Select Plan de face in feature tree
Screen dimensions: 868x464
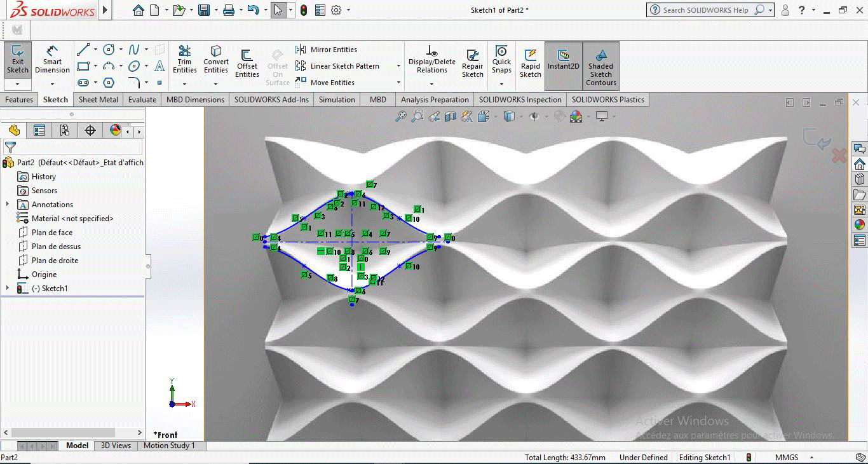coord(52,233)
